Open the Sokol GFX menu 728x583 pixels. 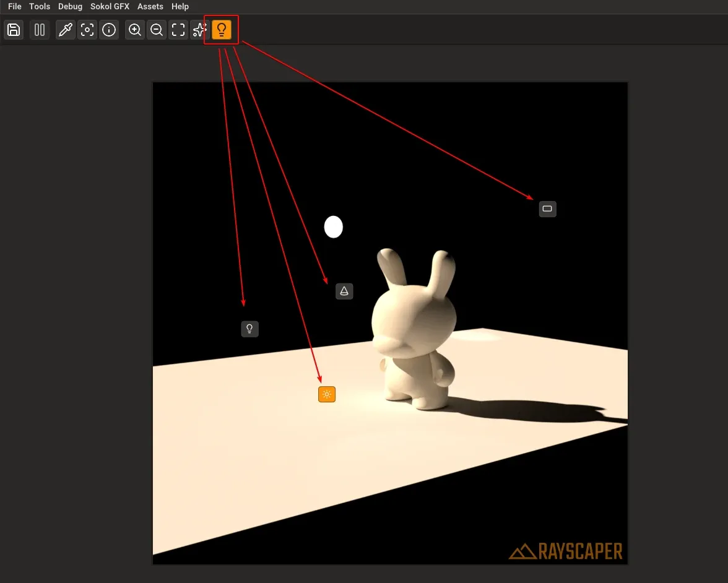point(110,6)
